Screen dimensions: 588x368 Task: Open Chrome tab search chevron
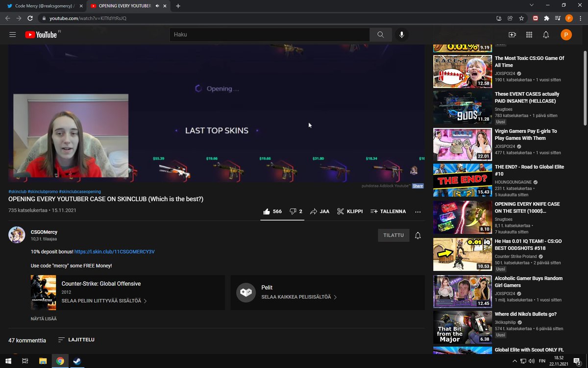[532, 5]
